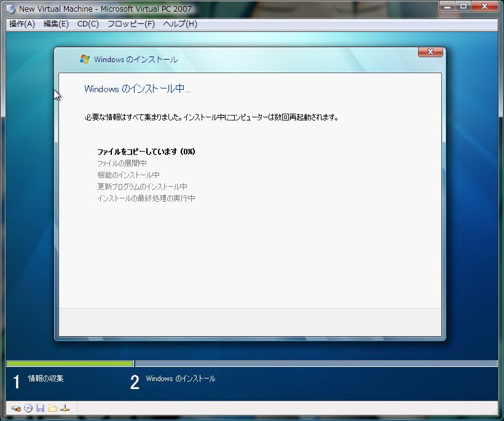Click the インストールの最終処理の実行中 step
This screenshot has width=504, height=421.
pos(146,199)
